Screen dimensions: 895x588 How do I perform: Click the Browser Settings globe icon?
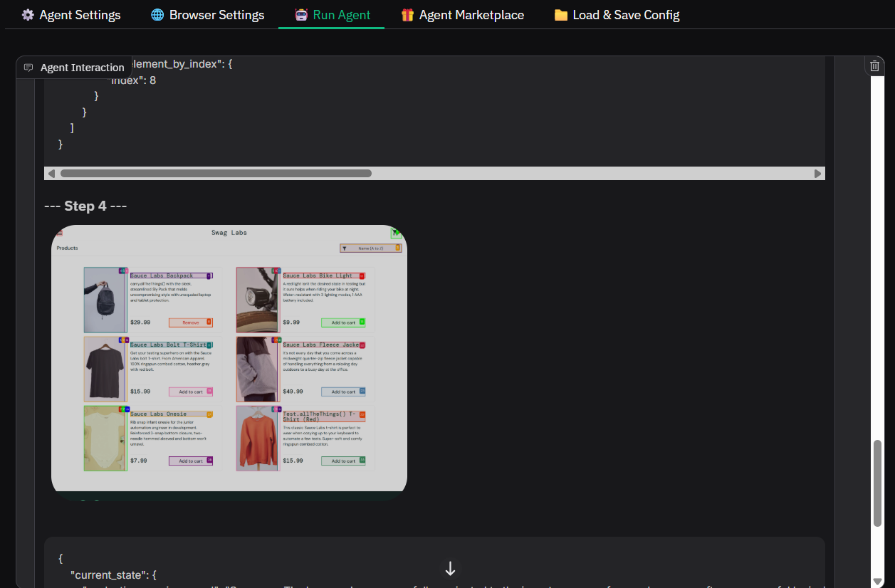157,15
